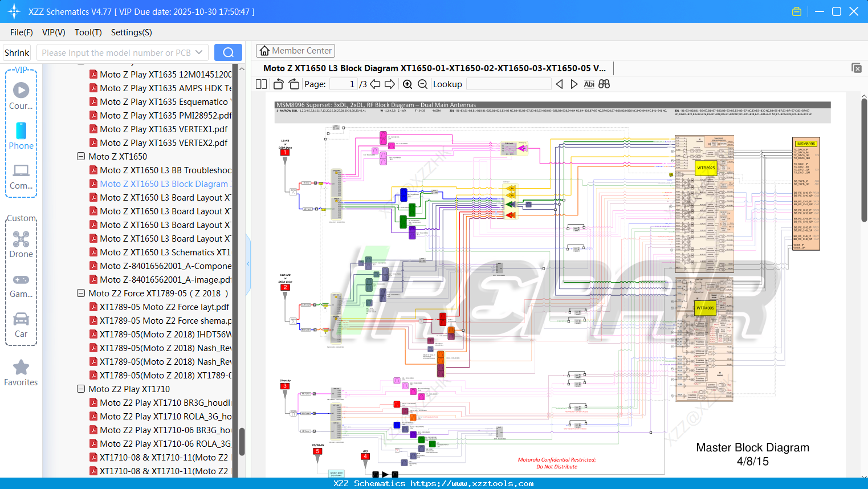Open Moto Z Play XT1635 VERTEX2.pdf
This screenshot has width=868, height=489.
164,142
